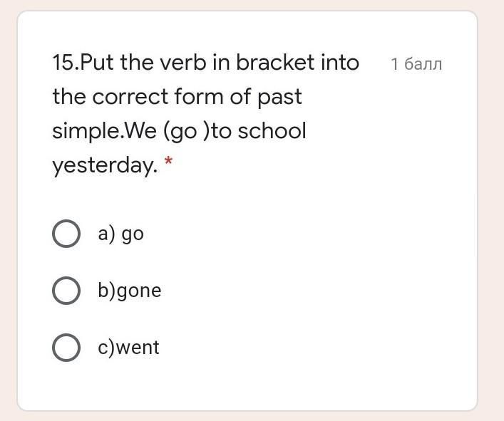Click the "c)went" answer label
The height and width of the screenshot is (421, 504).
click(x=128, y=348)
